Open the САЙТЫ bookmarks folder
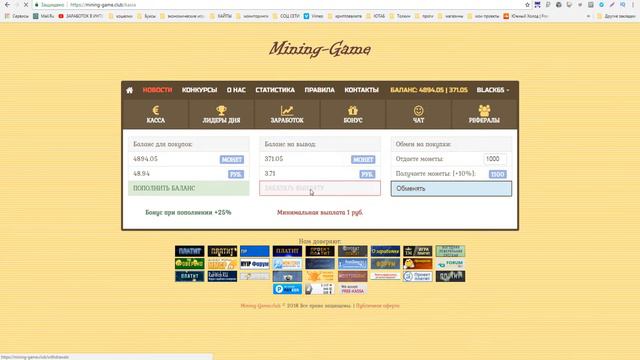Viewport: 640px width, 360px height. tap(221, 16)
